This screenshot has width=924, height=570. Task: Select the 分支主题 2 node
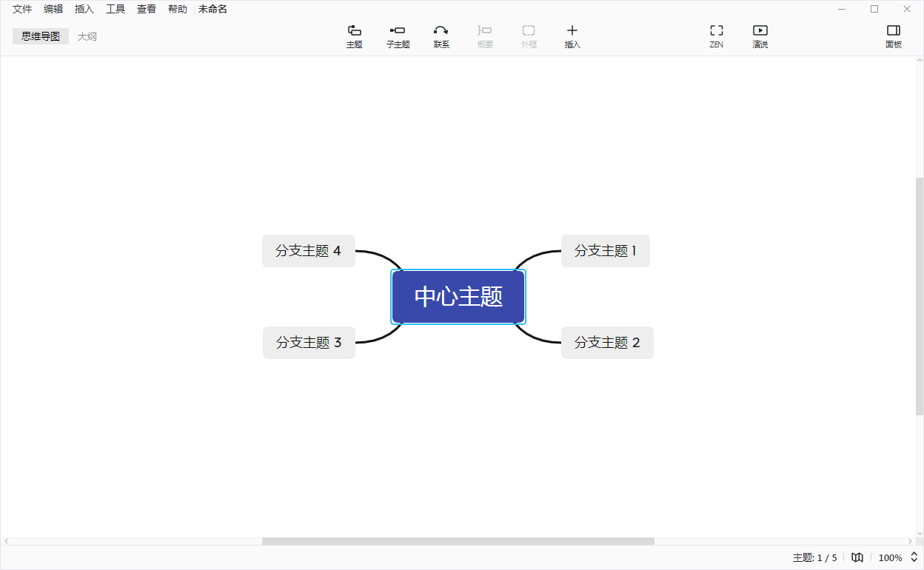[x=607, y=343]
